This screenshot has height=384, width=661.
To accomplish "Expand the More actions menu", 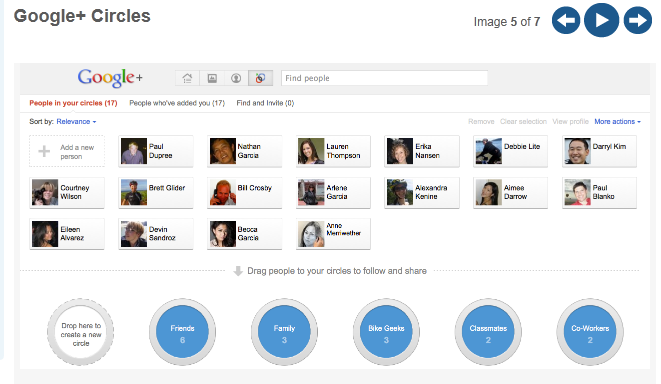I will pyautogui.click(x=618, y=121).
